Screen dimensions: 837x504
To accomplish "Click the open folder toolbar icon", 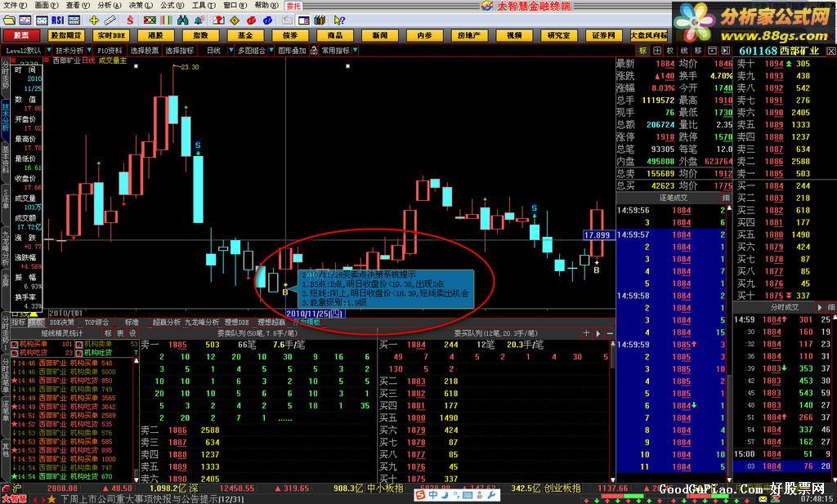I will [9, 20].
